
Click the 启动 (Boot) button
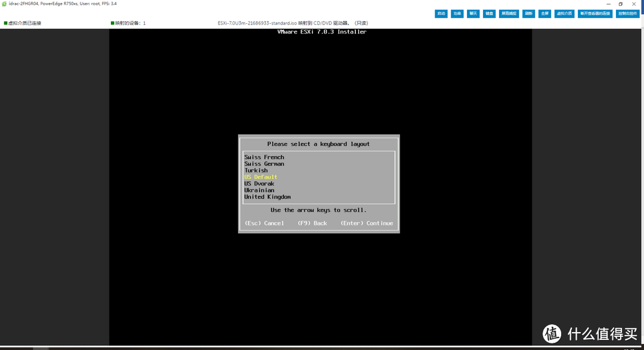[x=441, y=14]
